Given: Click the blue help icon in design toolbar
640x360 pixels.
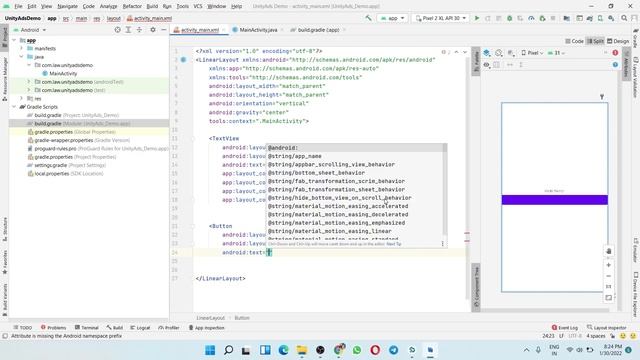Looking at the screenshot, I should pos(615,64).
